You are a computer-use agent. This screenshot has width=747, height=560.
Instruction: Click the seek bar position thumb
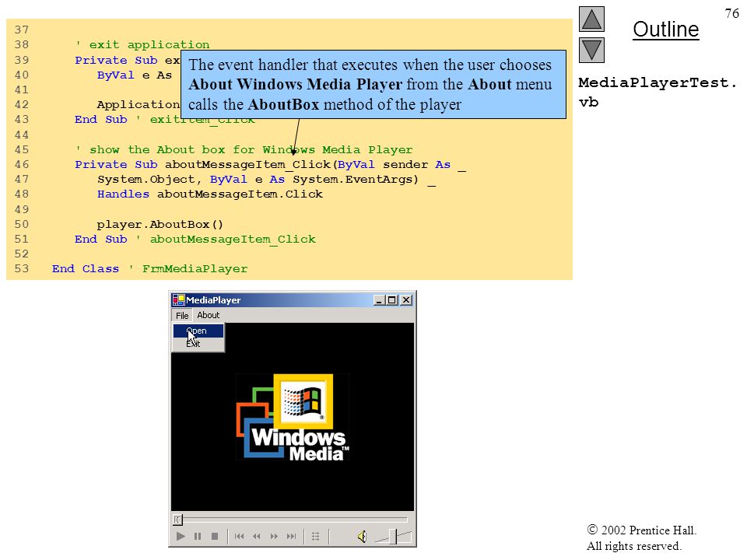coord(177,520)
